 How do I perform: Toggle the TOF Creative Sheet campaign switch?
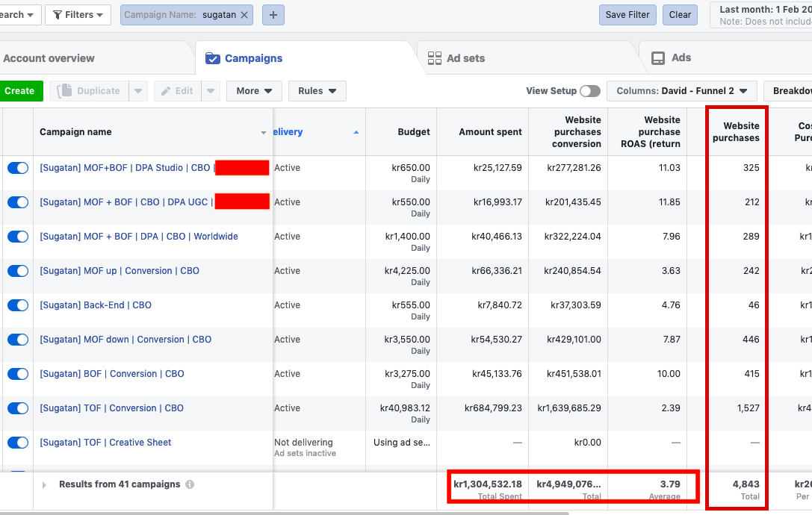[18, 443]
